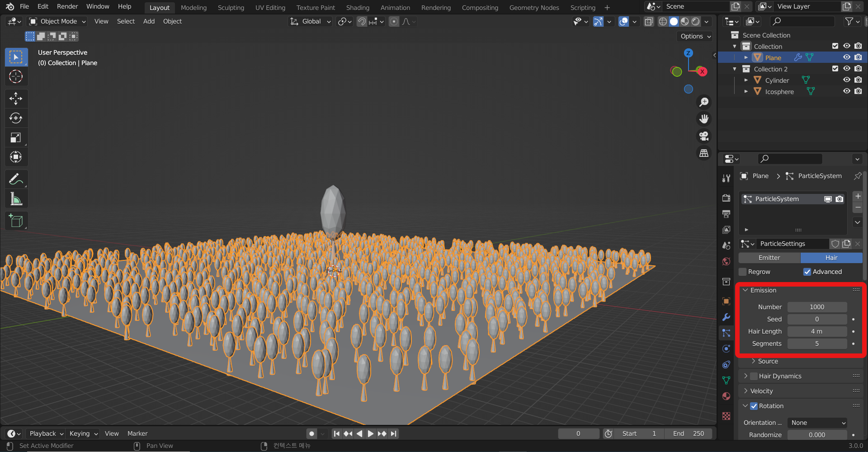Image resolution: width=868 pixels, height=452 pixels.
Task: Disable Cylinder in renders
Action: (858, 80)
